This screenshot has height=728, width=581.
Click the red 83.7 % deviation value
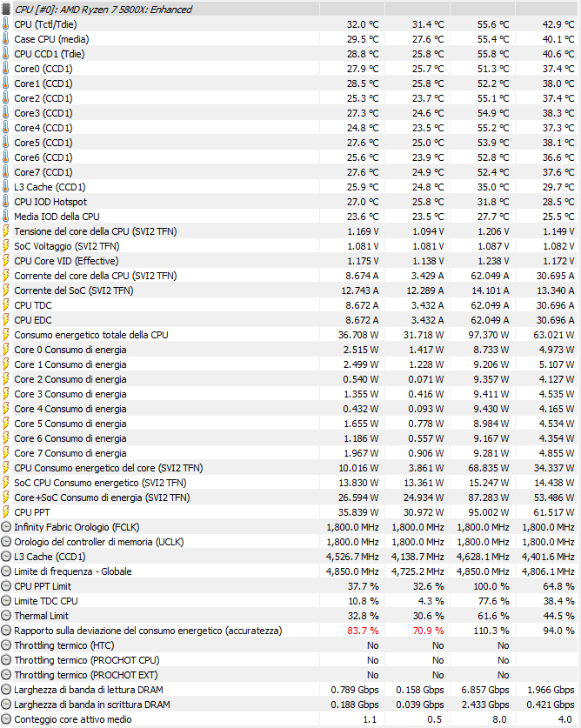[x=363, y=631]
